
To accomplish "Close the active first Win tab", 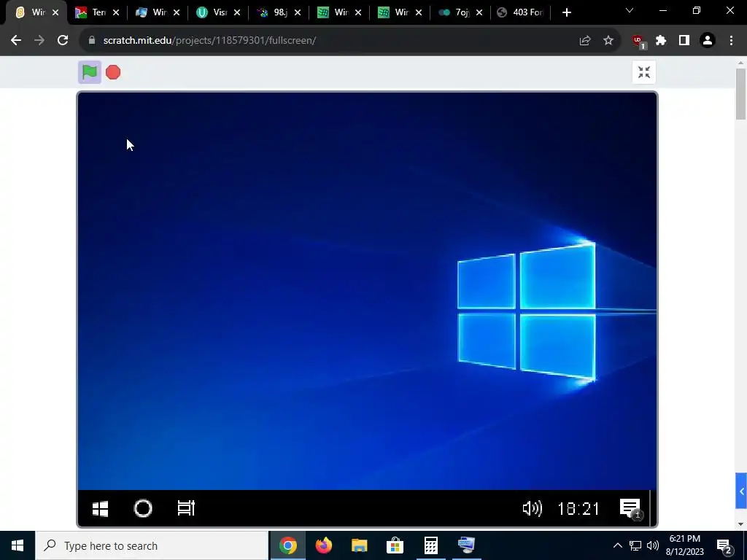I will coord(55,12).
